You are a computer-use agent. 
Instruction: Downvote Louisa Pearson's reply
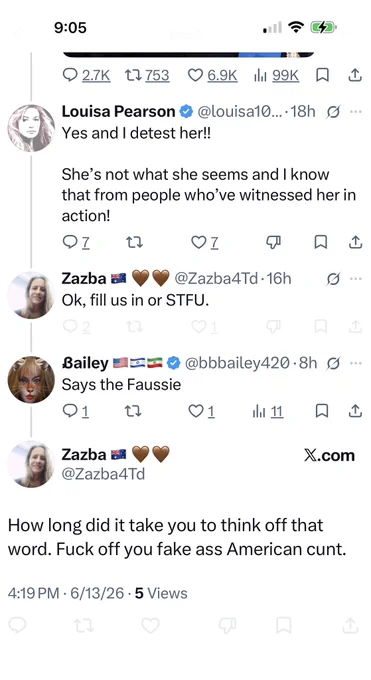[273, 242]
